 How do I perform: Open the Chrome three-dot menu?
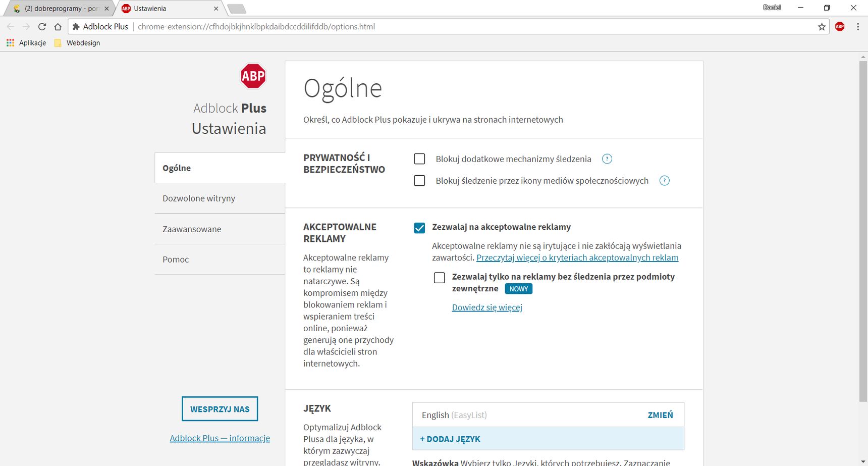pos(858,27)
